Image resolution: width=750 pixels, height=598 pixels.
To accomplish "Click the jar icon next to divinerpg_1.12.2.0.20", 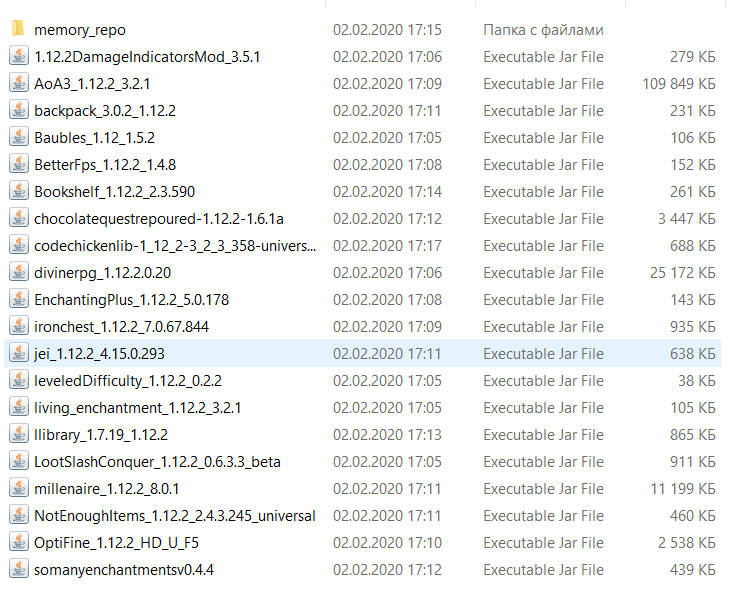I will [x=19, y=272].
